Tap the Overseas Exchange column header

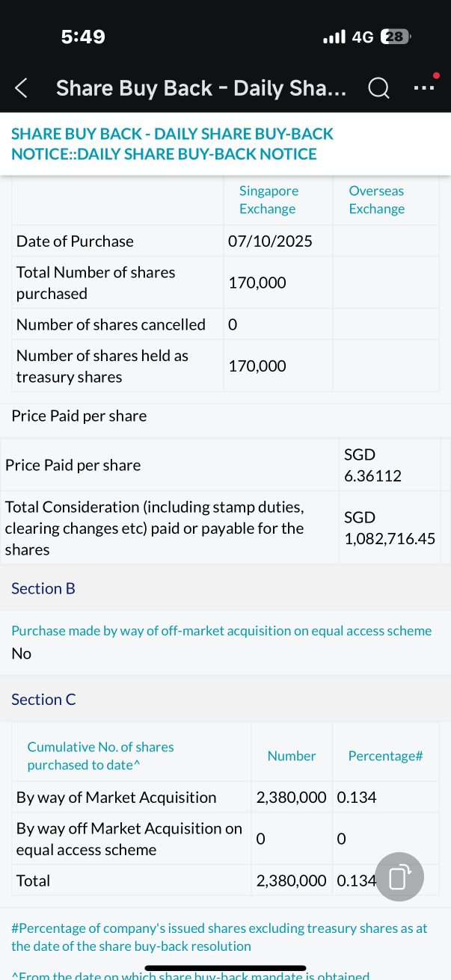(x=376, y=200)
